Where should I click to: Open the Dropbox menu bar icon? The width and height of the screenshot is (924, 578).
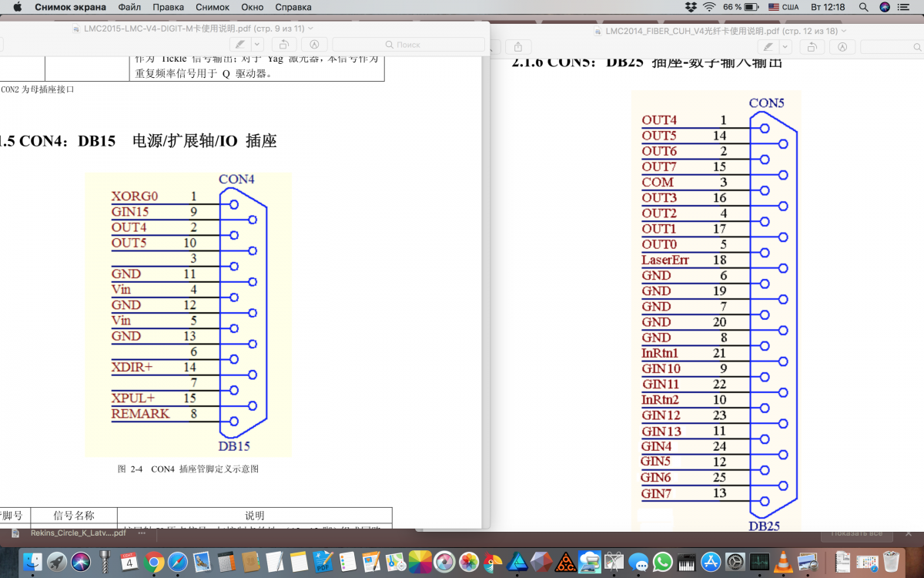(691, 7)
